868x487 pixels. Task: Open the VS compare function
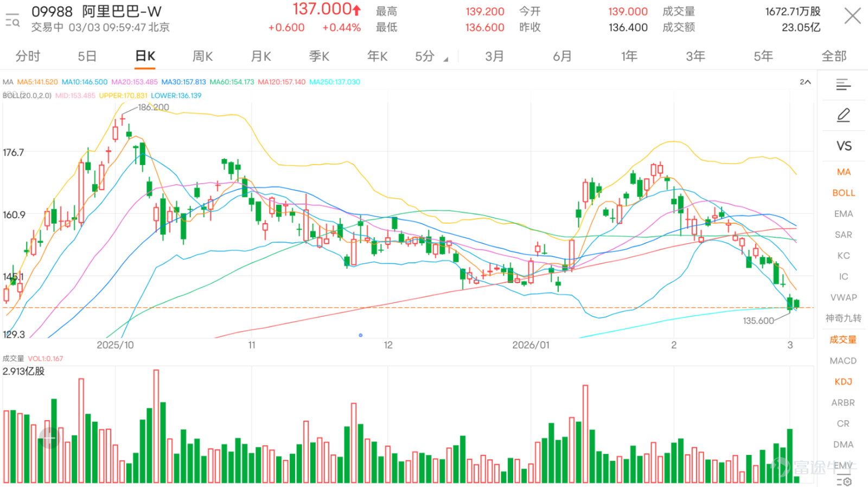(x=844, y=146)
